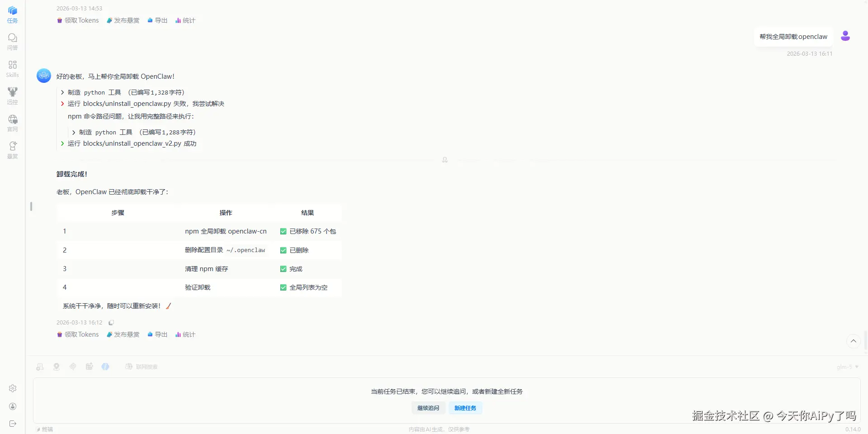The width and height of the screenshot is (868, 434).
Task: Click the cell 删除配置目录 ~/.openclaw
Action: click(226, 250)
